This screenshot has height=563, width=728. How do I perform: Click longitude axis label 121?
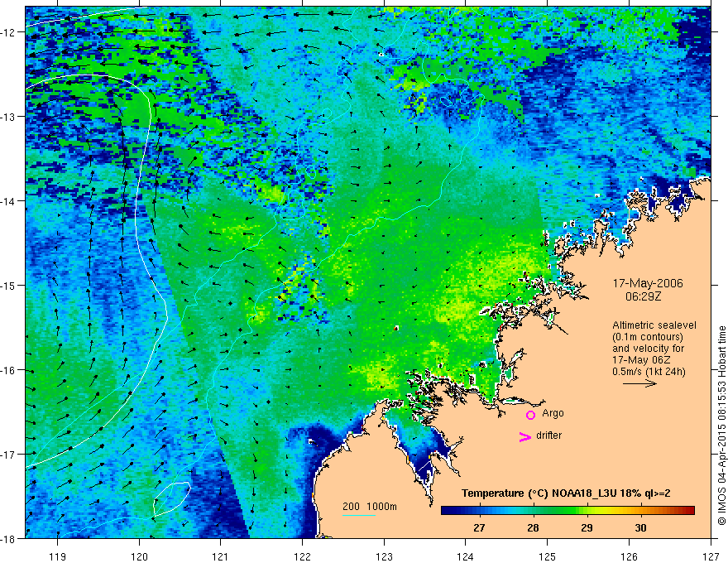pyautogui.click(x=221, y=556)
